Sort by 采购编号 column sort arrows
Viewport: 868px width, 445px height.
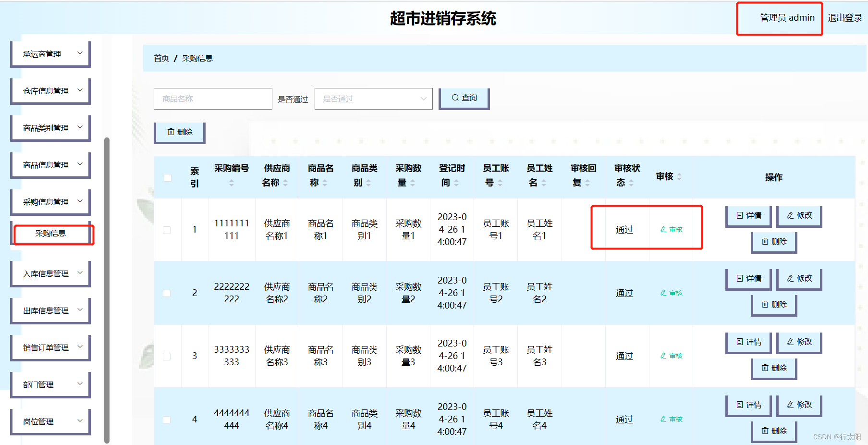click(x=232, y=183)
